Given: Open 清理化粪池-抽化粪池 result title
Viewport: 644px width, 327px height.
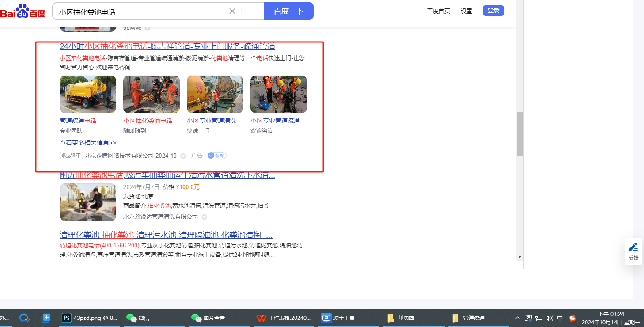Looking at the screenshot, I should (166, 235).
